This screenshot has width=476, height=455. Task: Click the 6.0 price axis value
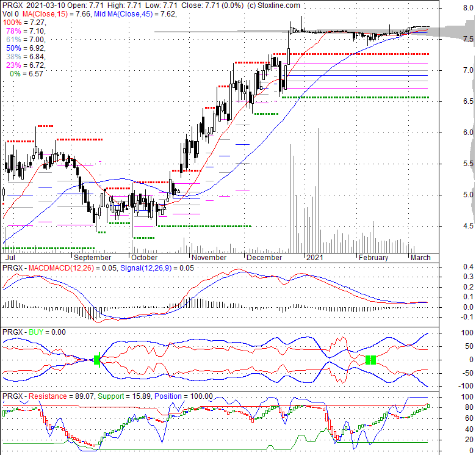tap(468, 133)
